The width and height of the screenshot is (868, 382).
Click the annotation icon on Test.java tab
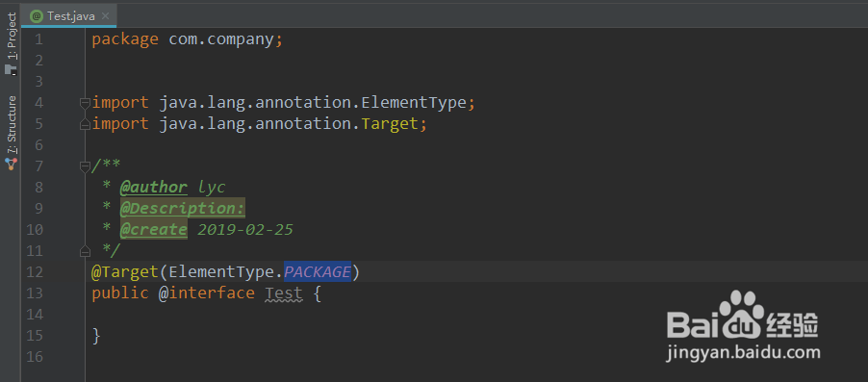(37, 16)
